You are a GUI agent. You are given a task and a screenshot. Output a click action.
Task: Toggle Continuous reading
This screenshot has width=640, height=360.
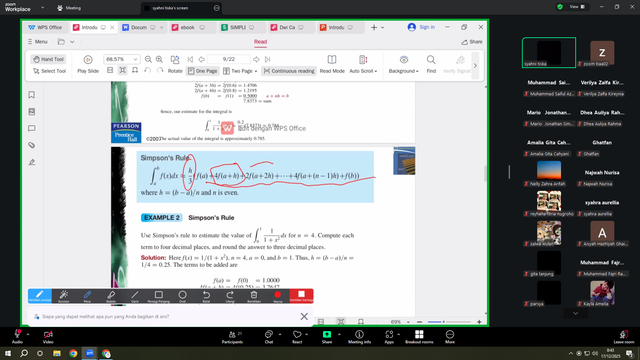pos(289,71)
